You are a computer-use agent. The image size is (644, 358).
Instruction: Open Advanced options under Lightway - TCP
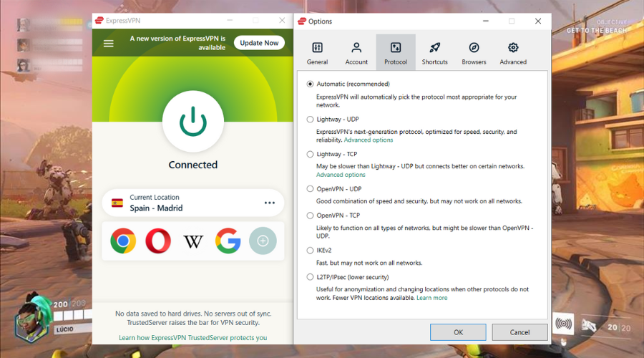[x=341, y=175]
